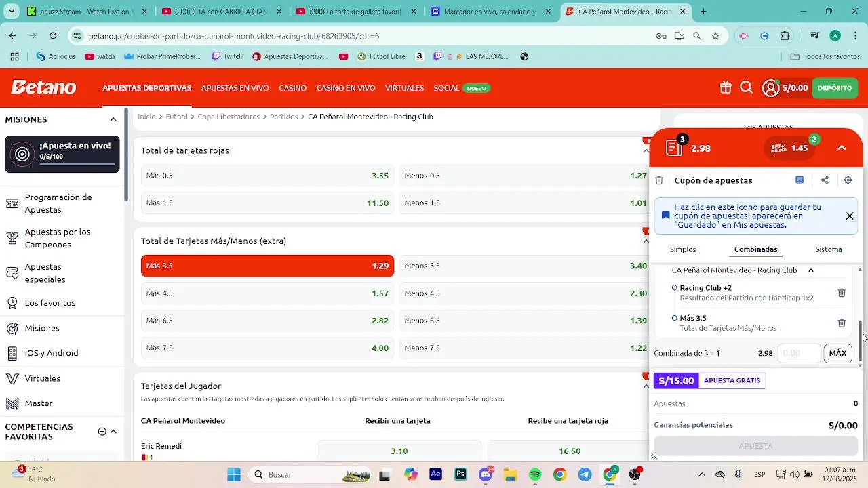
Task: Collapse the bet slip panel chevron
Action: click(x=842, y=148)
